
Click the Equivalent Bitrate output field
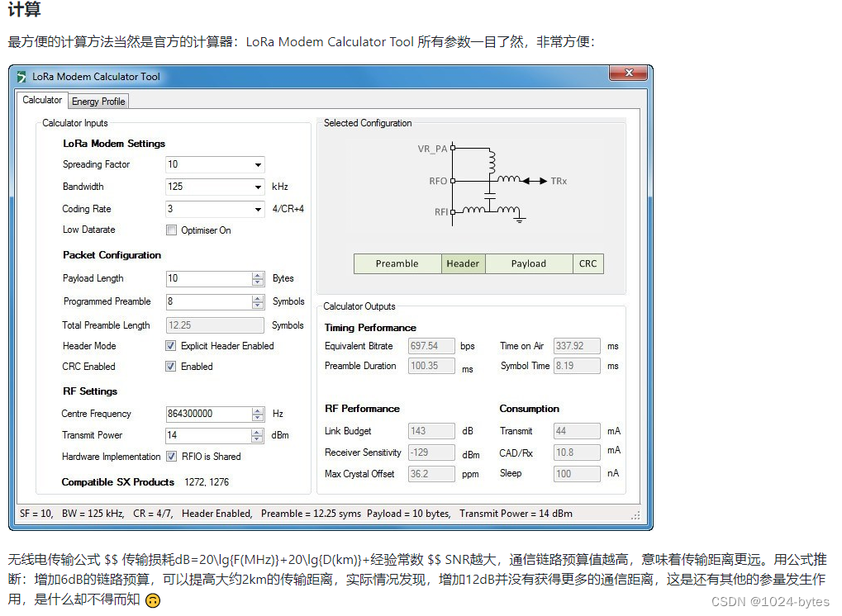431,346
